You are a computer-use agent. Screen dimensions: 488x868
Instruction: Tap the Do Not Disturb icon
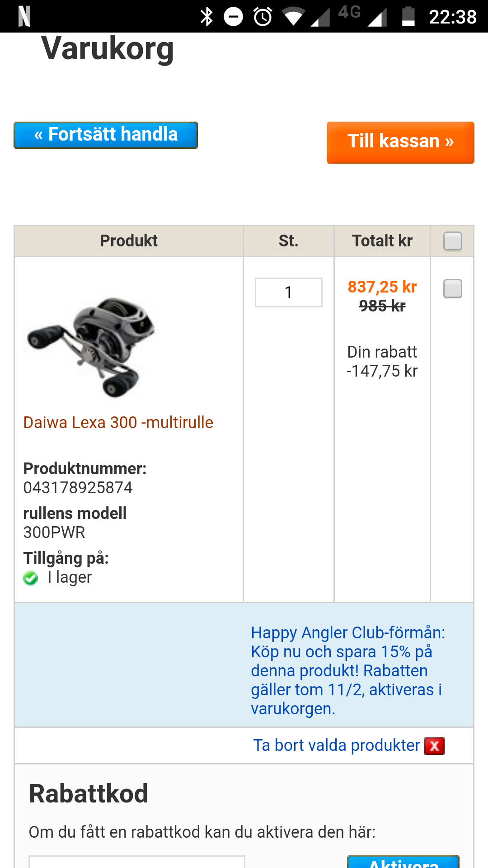click(x=234, y=17)
